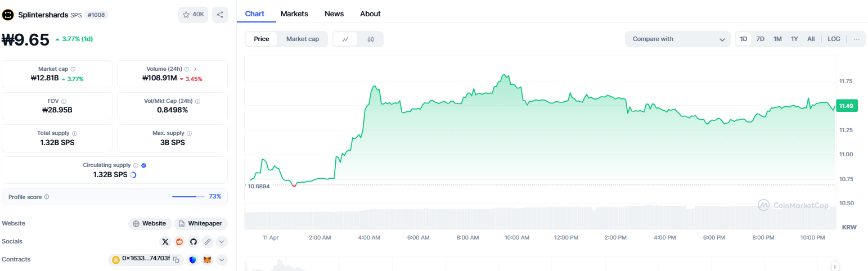Click the Profile score info icon
This screenshot has height=271, width=868.
[x=47, y=197]
